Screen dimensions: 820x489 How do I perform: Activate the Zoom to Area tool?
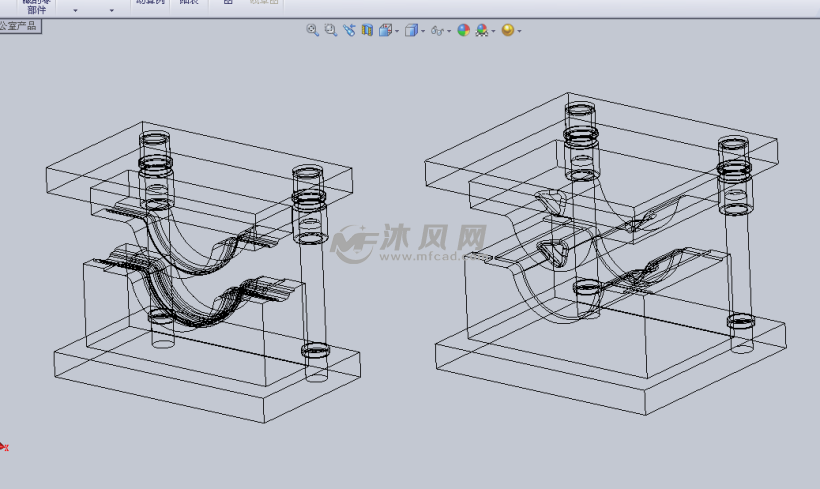coord(331,30)
